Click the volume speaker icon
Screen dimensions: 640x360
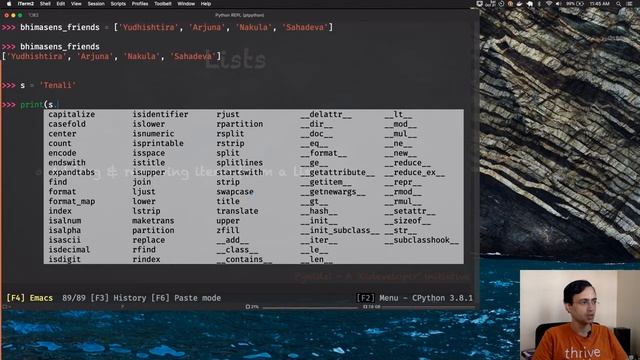point(558,4)
